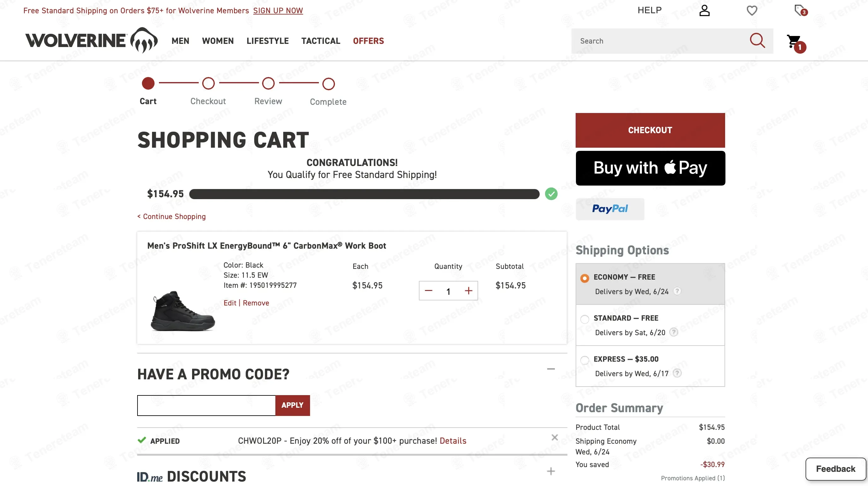Click Continue Shopping link
The width and height of the screenshot is (868, 486).
coord(171,216)
